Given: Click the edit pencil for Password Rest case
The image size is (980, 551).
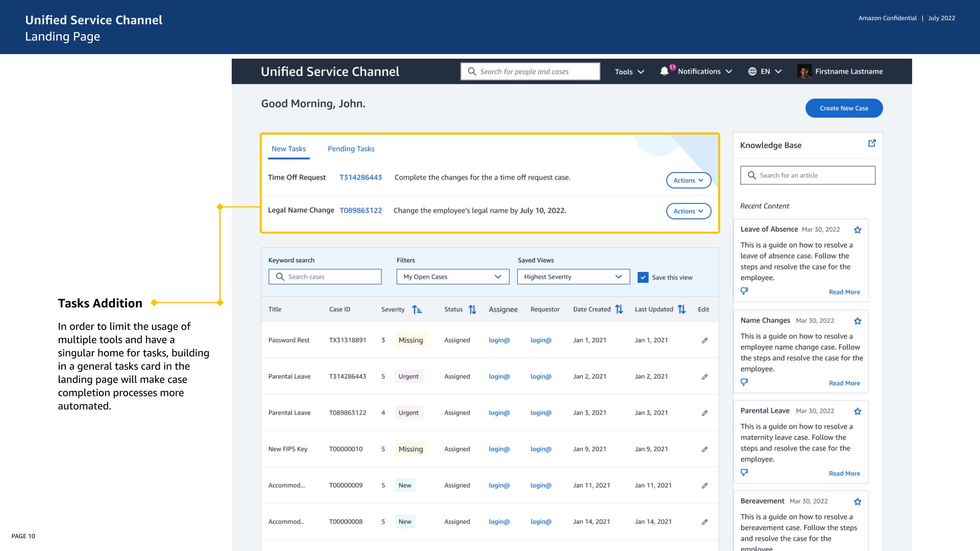Looking at the screenshot, I should (x=704, y=340).
